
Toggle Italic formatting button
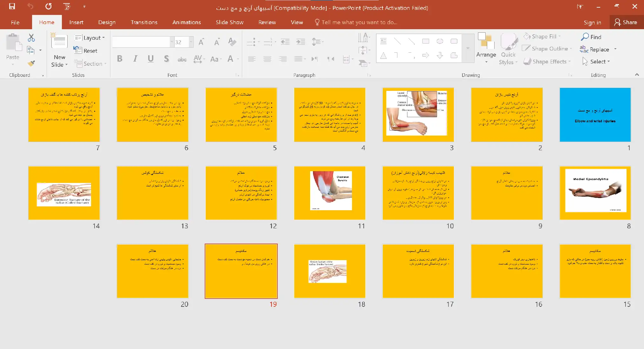135,59
